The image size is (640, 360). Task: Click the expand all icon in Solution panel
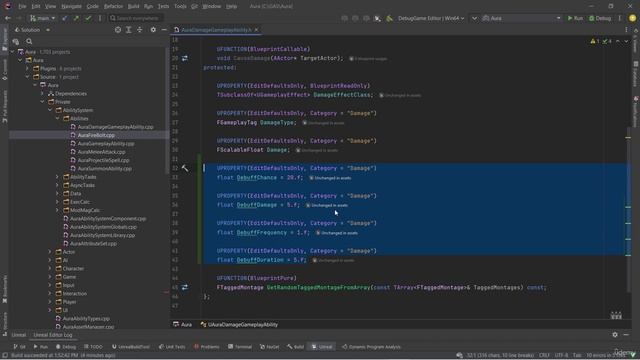(x=129, y=30)
